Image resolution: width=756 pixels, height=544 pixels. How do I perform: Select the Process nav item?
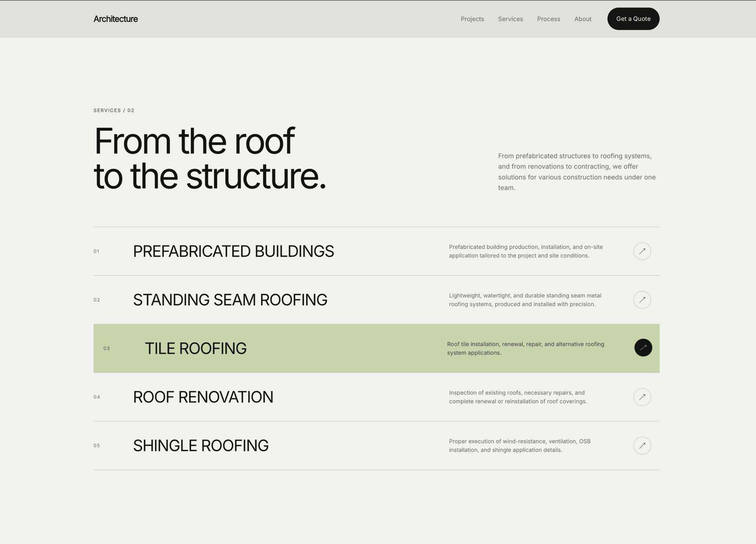(549, 19)
